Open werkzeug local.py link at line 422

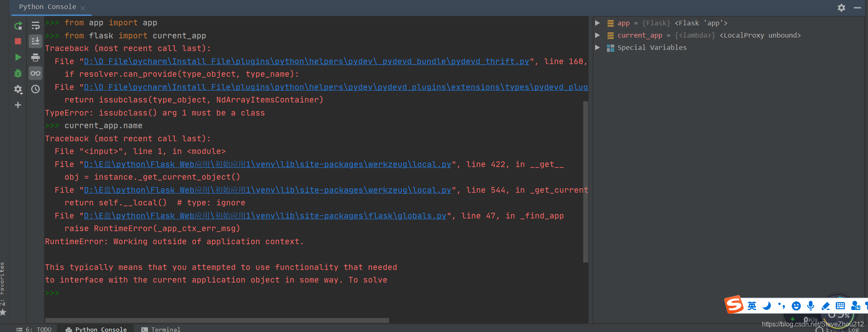pos(268,164)
